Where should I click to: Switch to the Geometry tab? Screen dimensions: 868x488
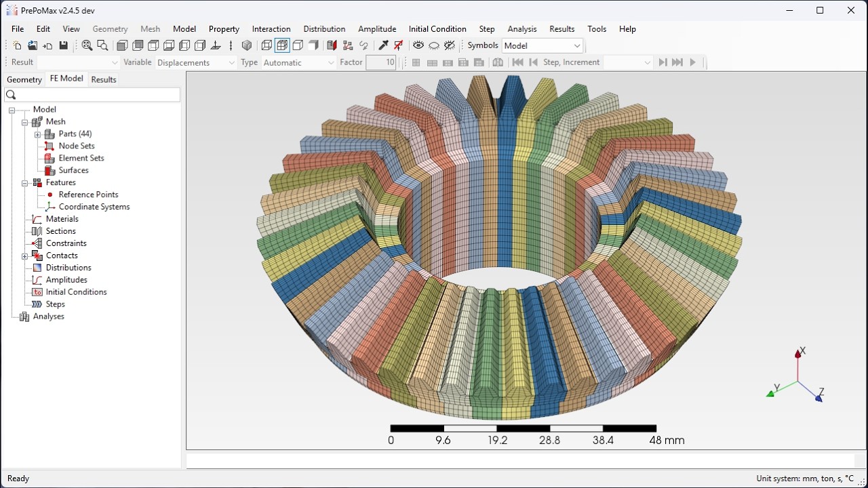point(24,79)
